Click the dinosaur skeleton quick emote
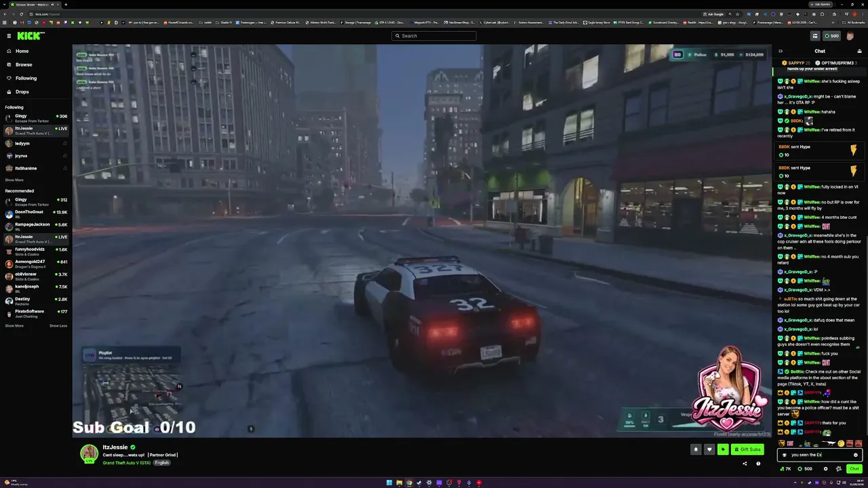The width and height of the screenshot is (868, 488). point(828,443)
